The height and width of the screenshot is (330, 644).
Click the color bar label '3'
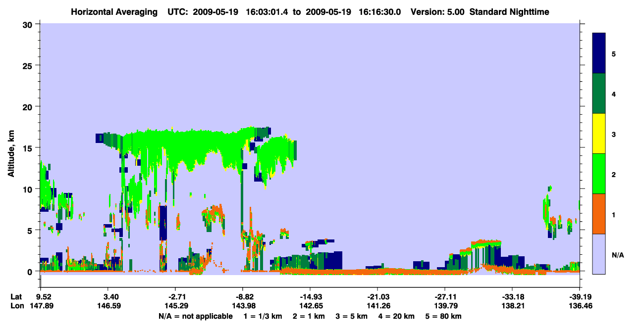614,134
